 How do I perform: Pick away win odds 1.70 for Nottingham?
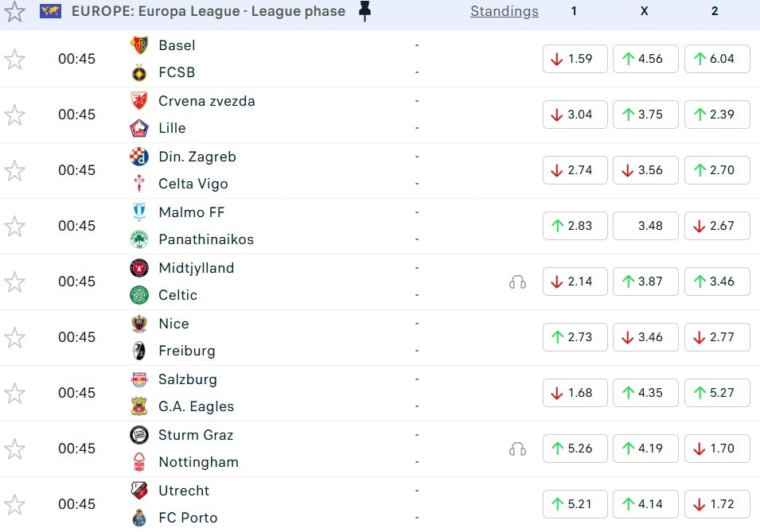click(716, 449)
